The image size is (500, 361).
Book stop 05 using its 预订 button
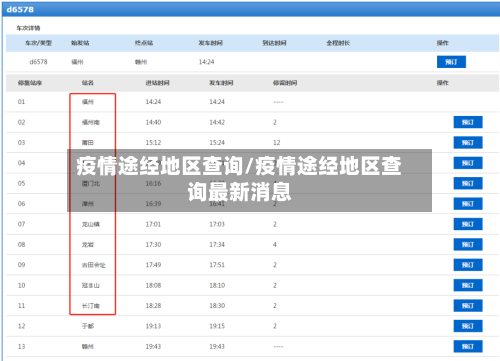[468, 183]
